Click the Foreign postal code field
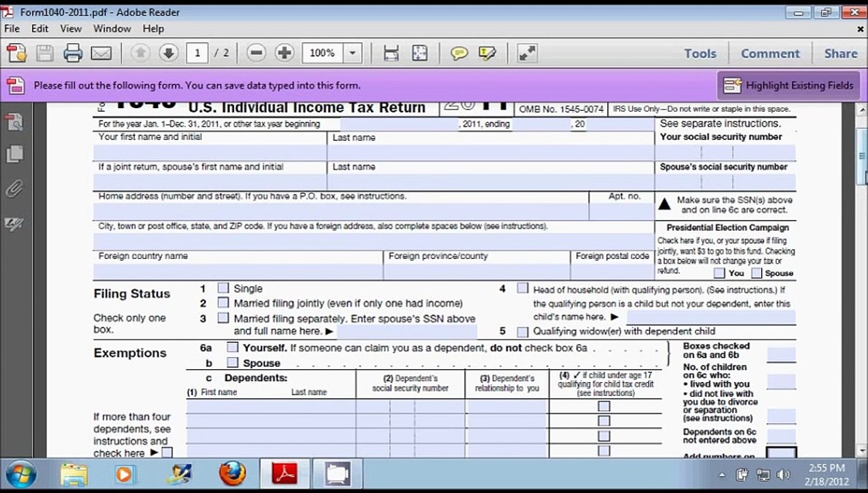The height and width of the screenshot is (493, 868). point(612,271)
